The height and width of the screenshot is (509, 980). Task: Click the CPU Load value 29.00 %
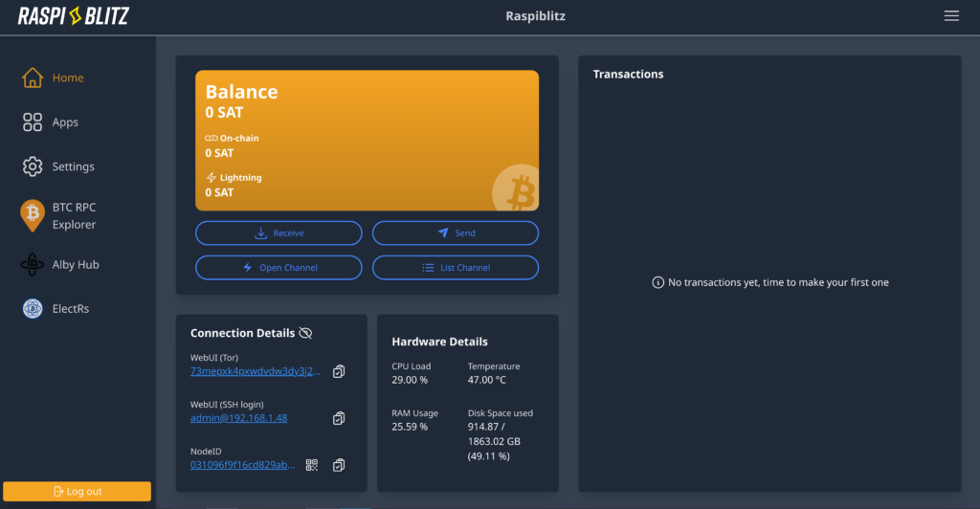[410, 380]
